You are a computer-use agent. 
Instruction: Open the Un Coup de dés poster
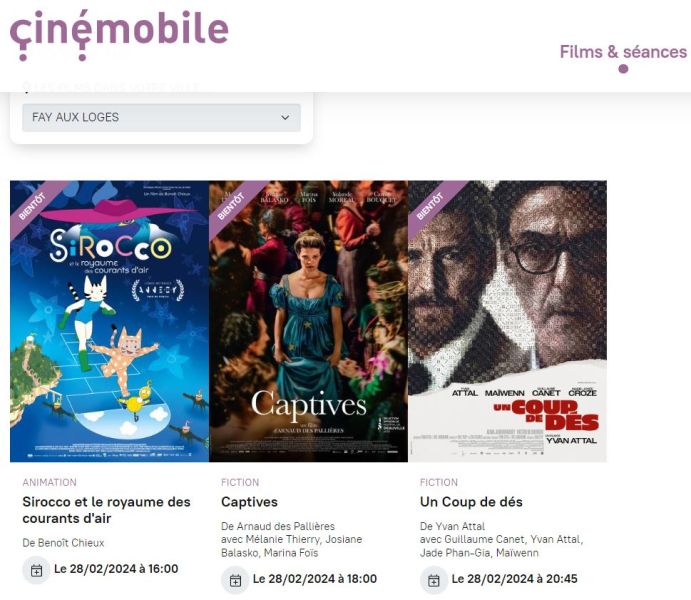(x=508, y=321)
